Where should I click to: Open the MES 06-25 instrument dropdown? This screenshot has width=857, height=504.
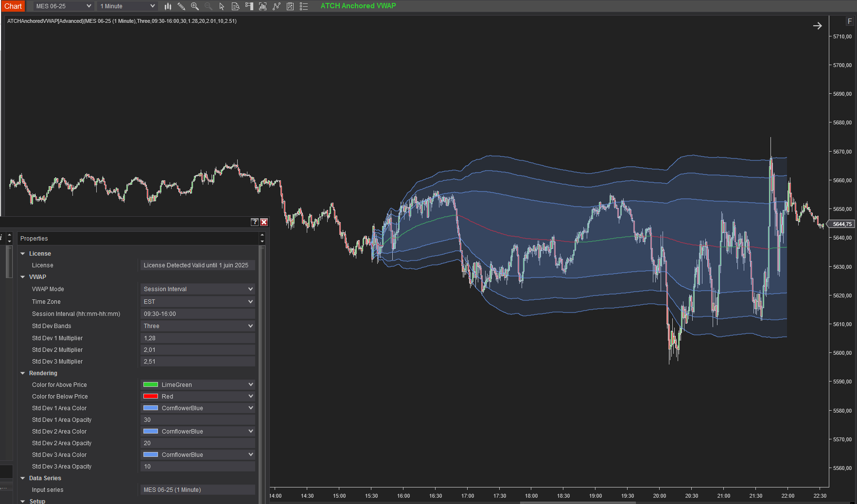63,6
